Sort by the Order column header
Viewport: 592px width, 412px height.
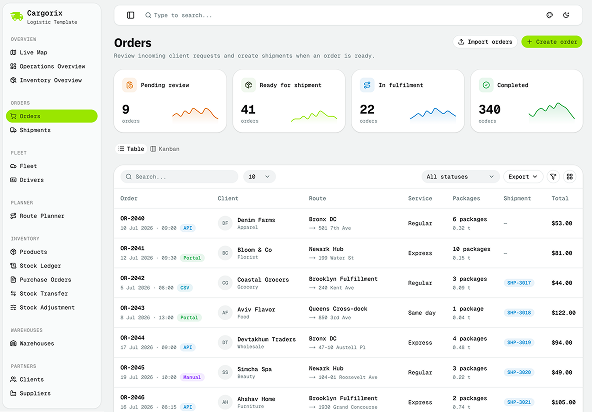pyautogui.click(x=129, y=198)
